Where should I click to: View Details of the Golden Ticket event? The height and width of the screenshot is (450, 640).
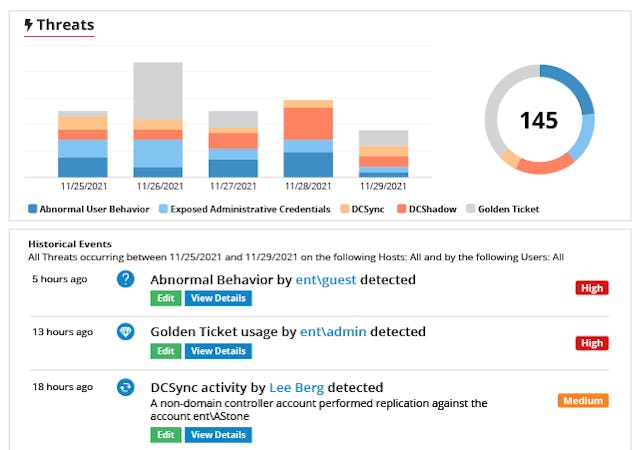tap(218, 351)
